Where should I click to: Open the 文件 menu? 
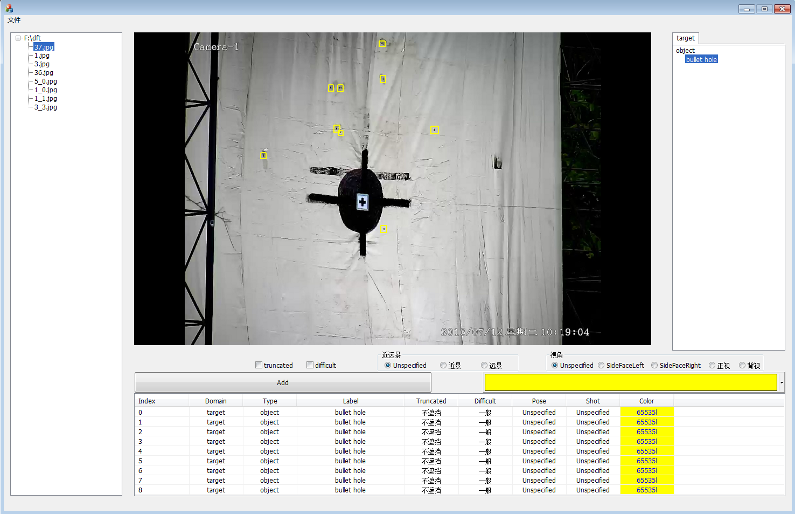click(x=13, y=20)
